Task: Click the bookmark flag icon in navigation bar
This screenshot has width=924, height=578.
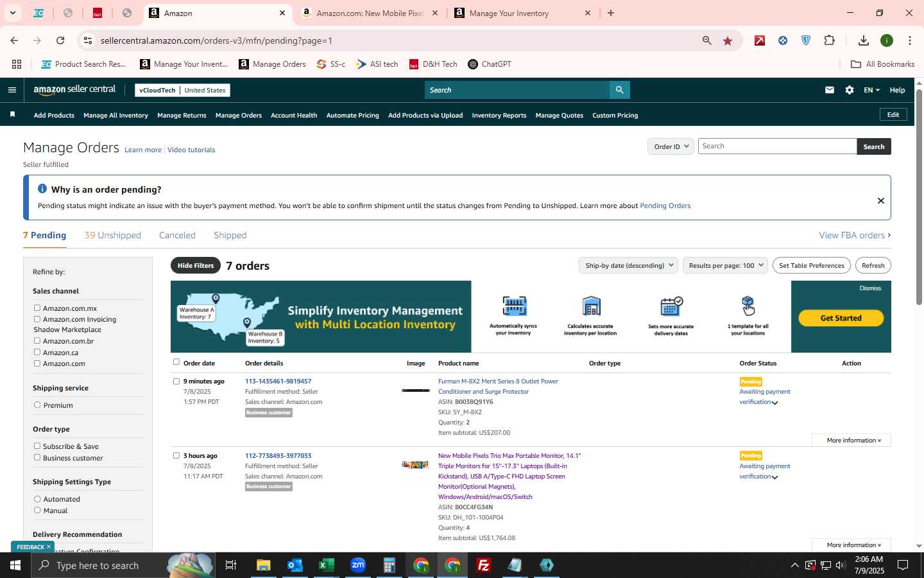Action: pos(12,115)
